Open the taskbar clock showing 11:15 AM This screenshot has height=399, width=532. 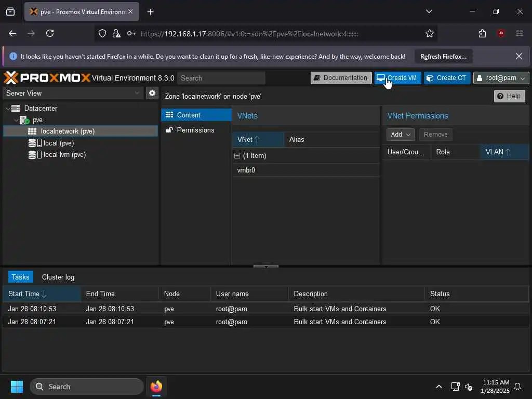coord(495,387)
